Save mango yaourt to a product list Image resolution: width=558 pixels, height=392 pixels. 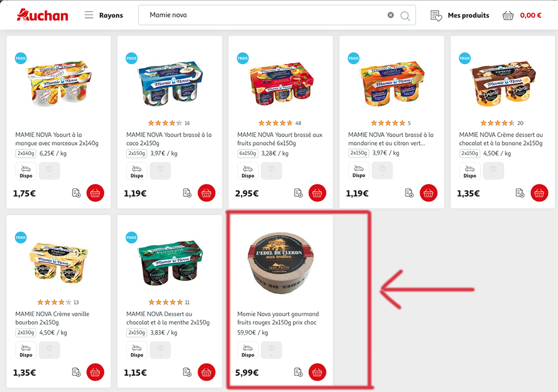coord(76,193)
